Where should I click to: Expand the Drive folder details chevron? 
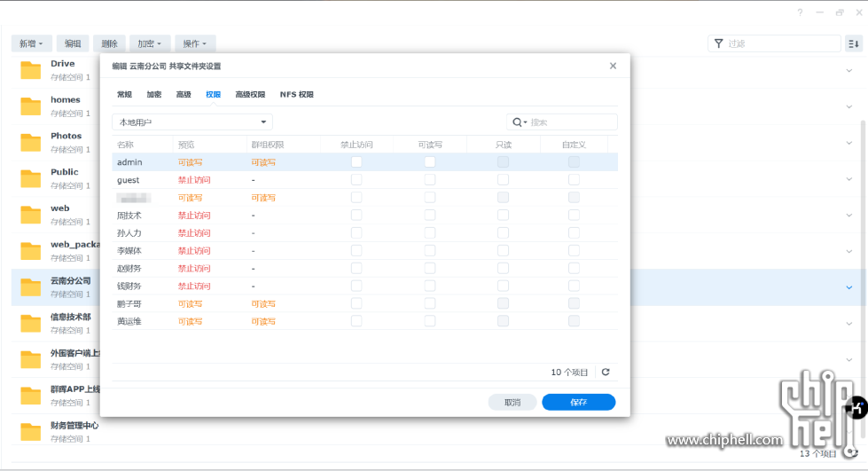(x=849, y=70)
